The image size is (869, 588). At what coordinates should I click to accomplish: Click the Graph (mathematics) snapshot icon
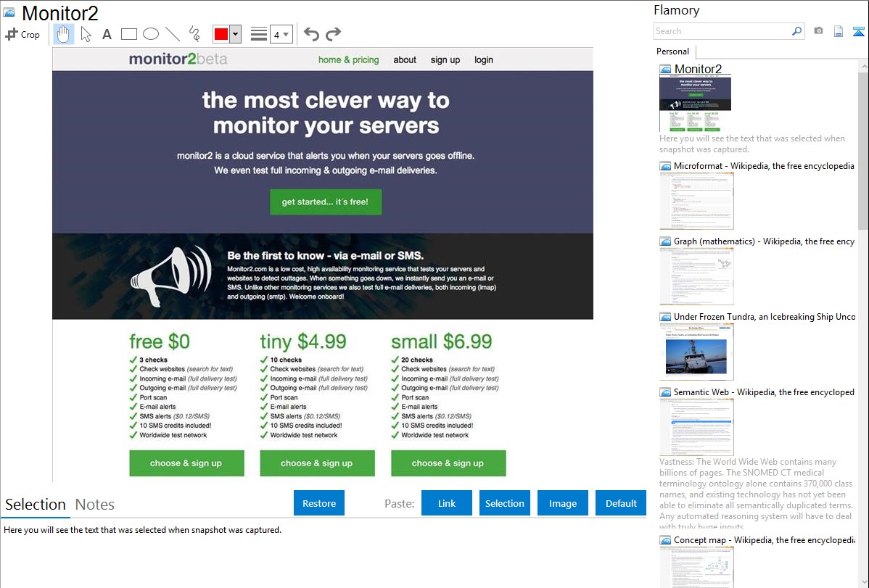665,241
